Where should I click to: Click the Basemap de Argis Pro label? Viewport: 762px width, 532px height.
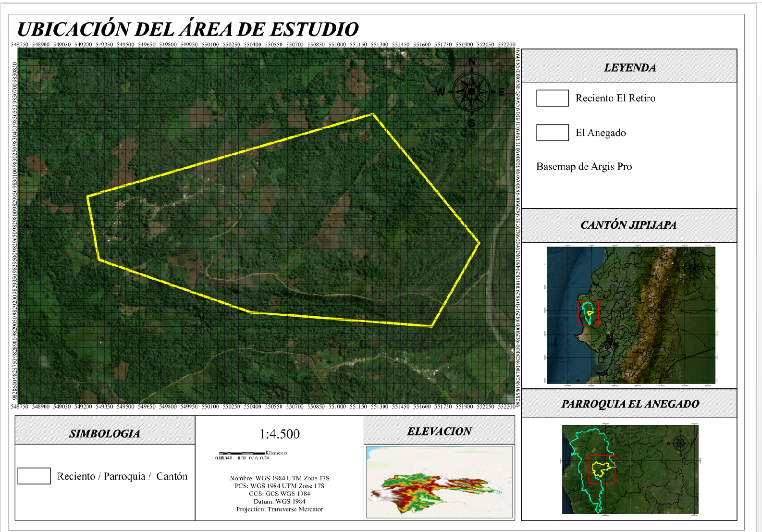tap(584, 167)
